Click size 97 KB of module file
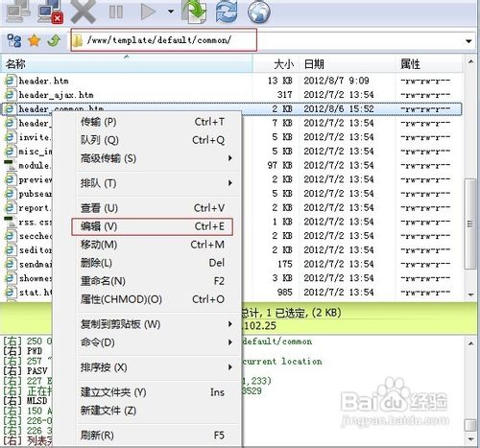The height and width of the screenshot is (448, 480). (279, 165)
